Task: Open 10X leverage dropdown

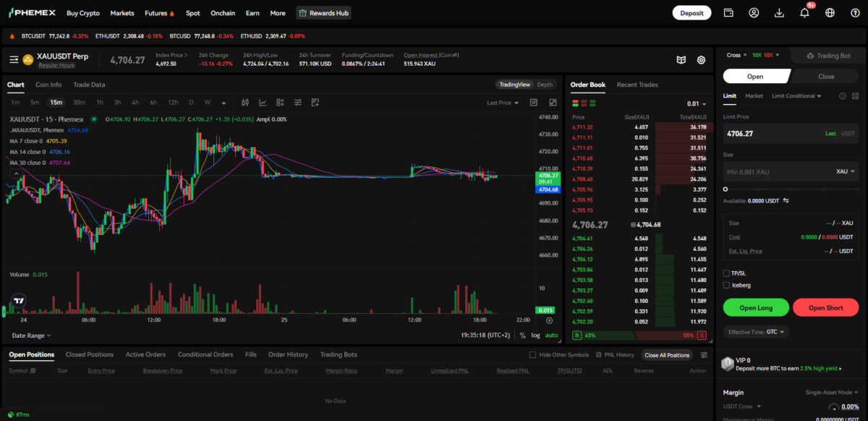Action: 765,55
